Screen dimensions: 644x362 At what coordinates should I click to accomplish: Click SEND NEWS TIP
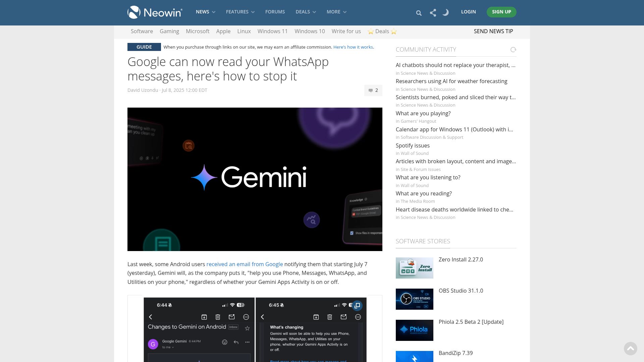pos(493,31)
